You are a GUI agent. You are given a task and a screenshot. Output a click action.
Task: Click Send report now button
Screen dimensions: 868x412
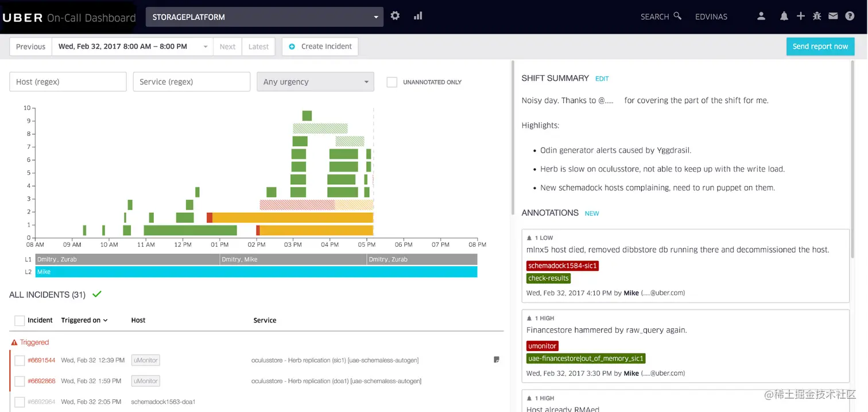[820, 46]
